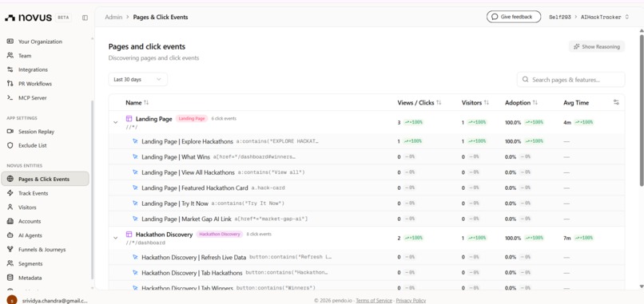Click the purple Hackathon Discovery tag

[x=219, y=235]
